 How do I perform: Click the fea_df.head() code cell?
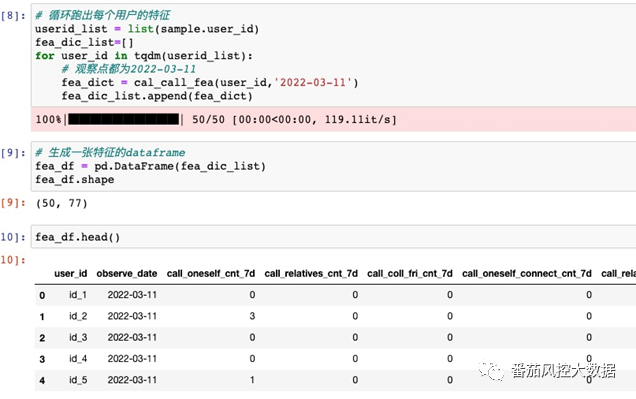(x=333, y=237)
